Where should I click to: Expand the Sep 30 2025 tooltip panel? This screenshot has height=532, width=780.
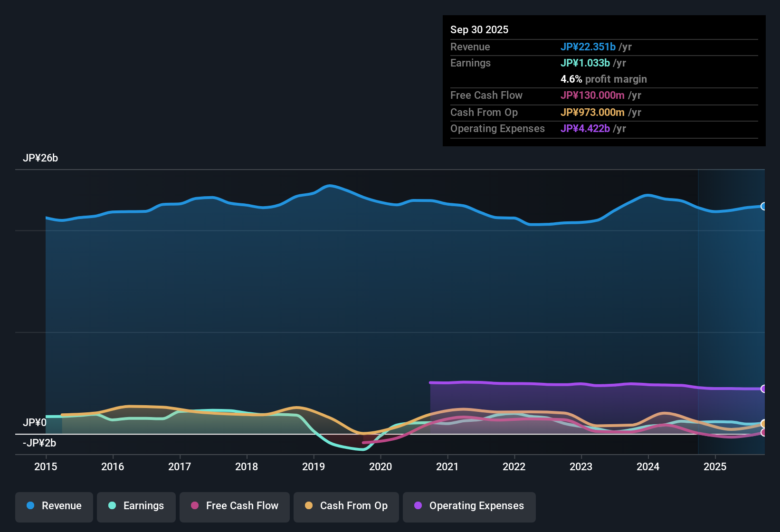[x=479, y=29]
